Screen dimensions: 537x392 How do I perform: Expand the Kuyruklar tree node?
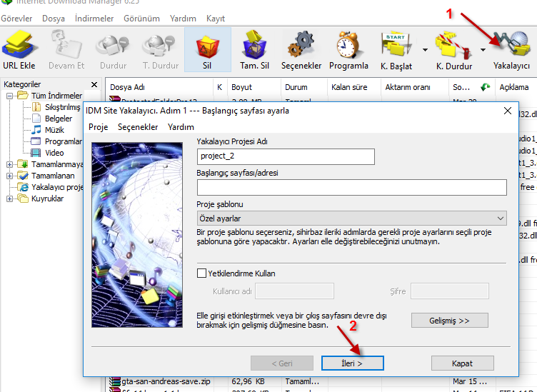tap(9, 198)
